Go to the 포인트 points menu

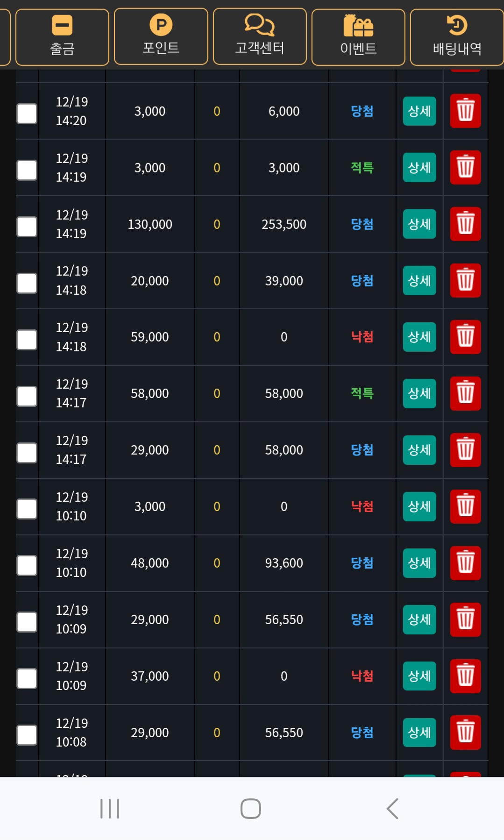tap(161, 36)
